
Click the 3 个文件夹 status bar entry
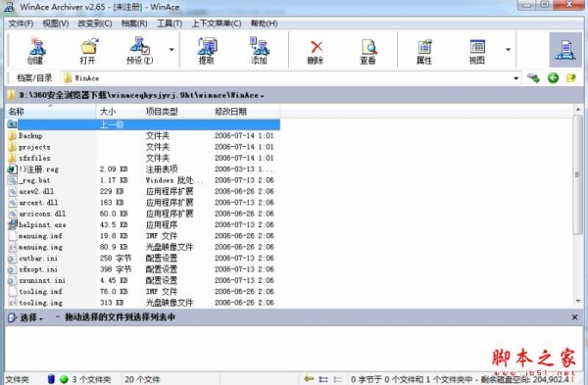(x=91, y=380)
